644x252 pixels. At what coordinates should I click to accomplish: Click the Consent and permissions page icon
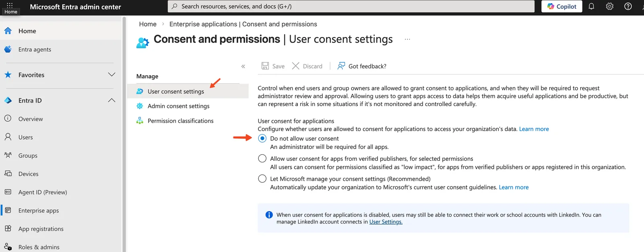tap(142, 42)
